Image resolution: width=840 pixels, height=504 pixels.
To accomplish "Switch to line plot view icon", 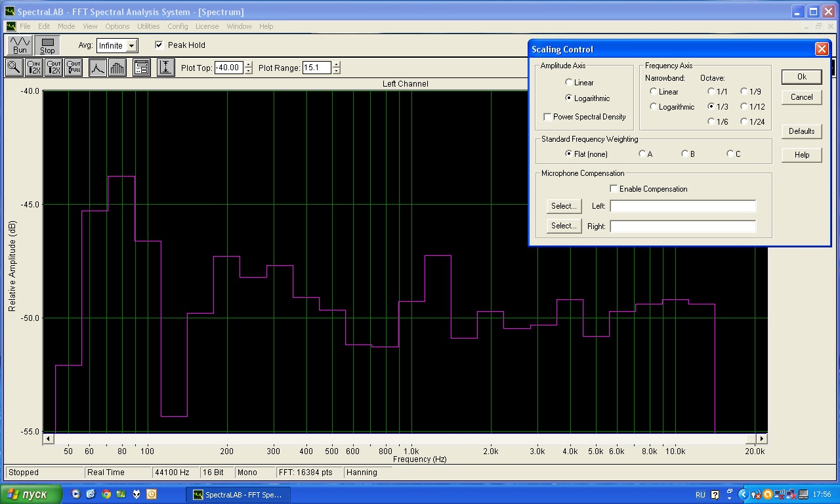I will 97,68.
